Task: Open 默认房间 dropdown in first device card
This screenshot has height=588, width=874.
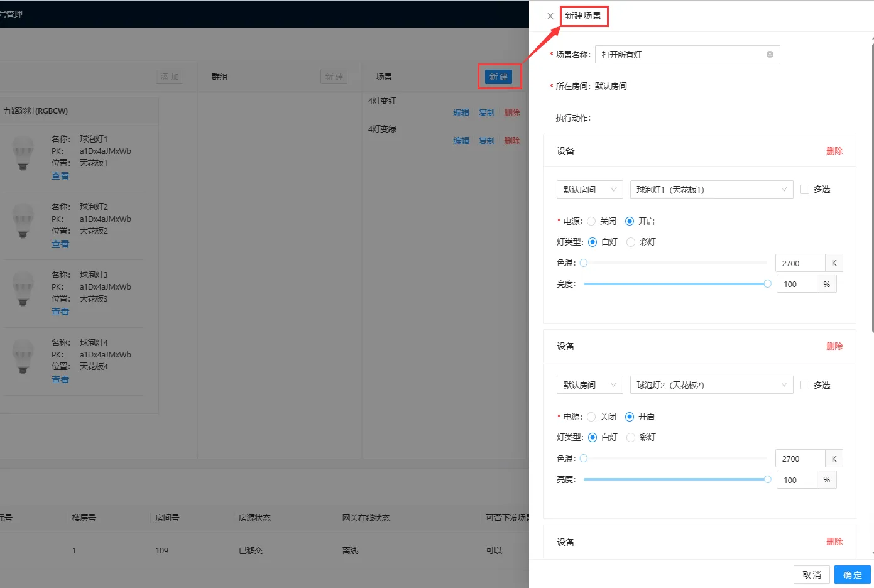Action: click(x=589, y=190)
